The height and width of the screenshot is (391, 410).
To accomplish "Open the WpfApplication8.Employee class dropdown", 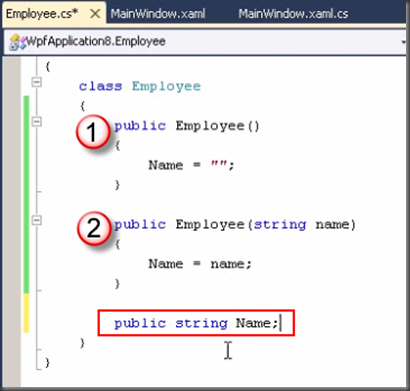I will pos(205,42).
